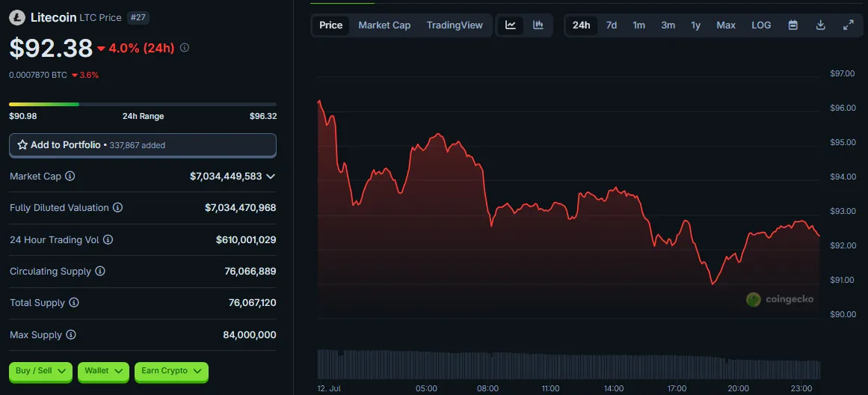
Task: Click the 0.0007870 BTC value
Action: (x=37, y=75)
